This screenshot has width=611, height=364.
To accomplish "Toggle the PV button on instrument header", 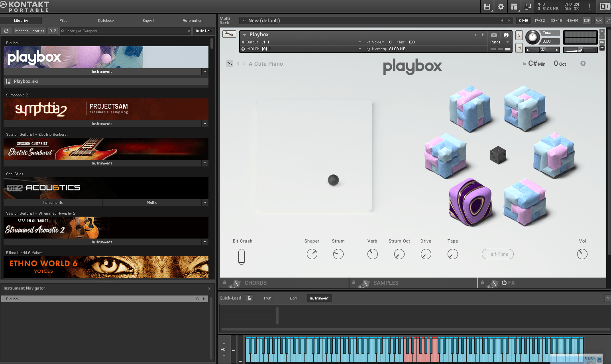I will [602, 48].
